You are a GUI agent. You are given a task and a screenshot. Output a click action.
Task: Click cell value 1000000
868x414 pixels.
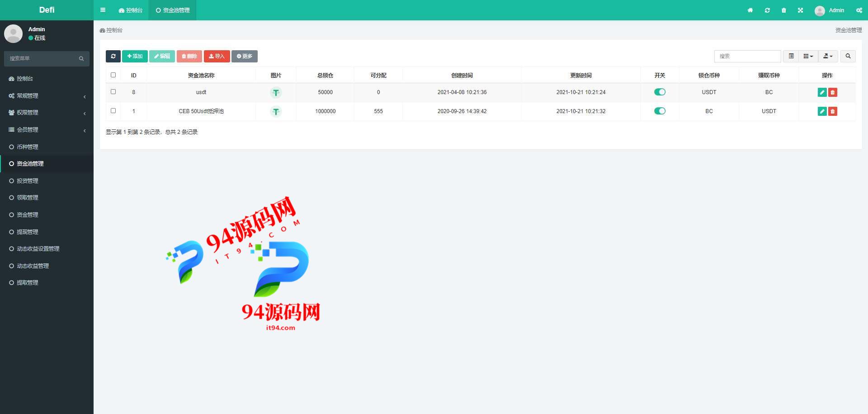click(x=325, y=111)
